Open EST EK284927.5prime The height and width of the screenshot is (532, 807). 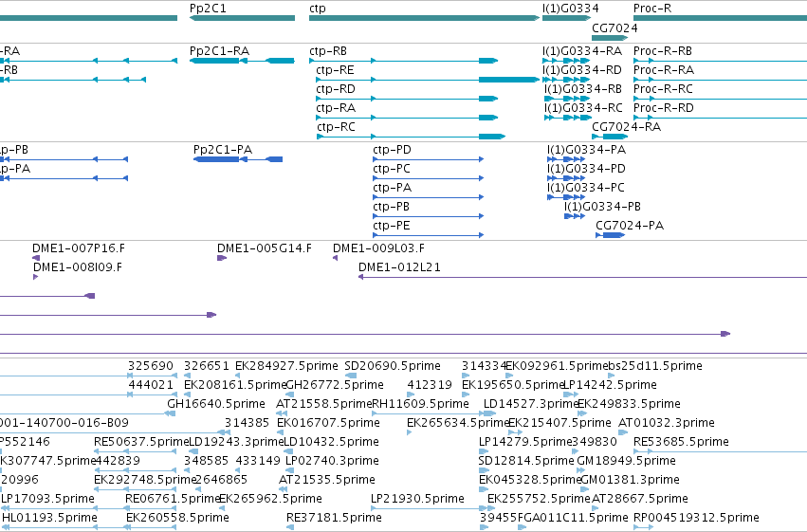point(286,366)
